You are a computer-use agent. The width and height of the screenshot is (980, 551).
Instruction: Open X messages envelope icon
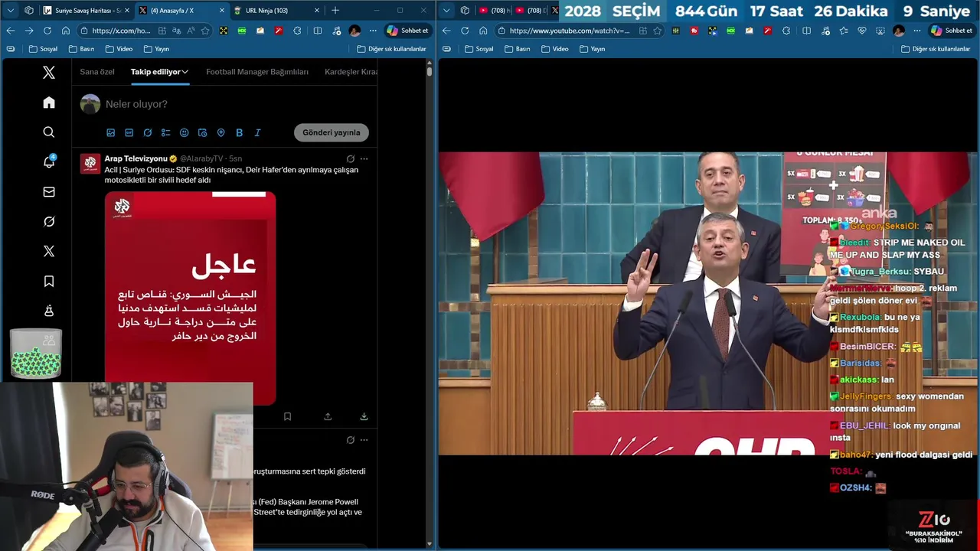[49, 192]
